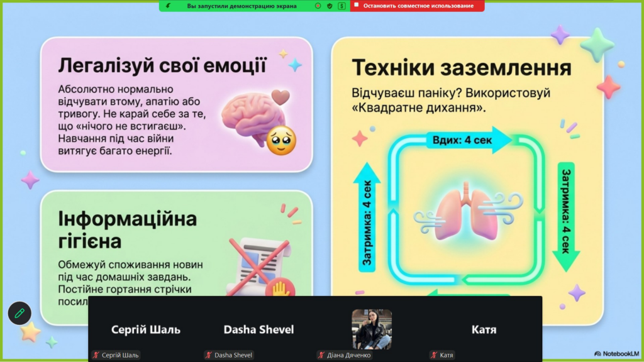Screen dimensions: 644x362
Task: Click muted microphone icon for Сергій Шаль
Action: pos(96,355)
